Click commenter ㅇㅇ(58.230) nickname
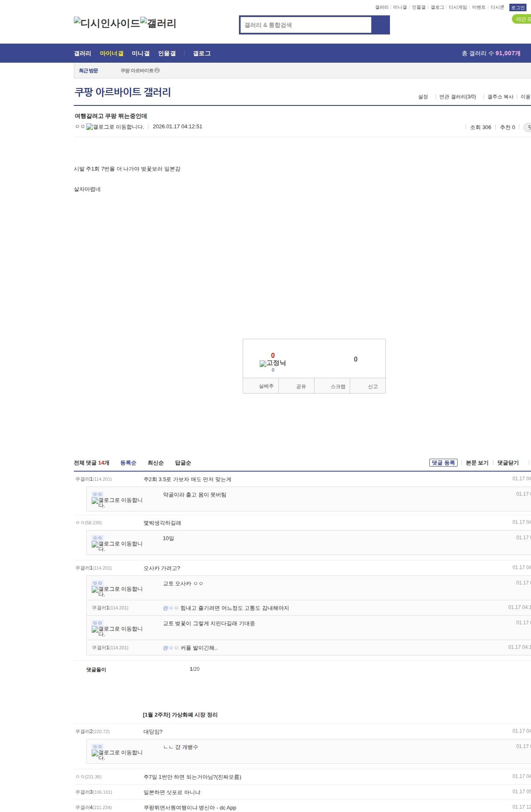531x812 pixels. (x=88, y=523)
